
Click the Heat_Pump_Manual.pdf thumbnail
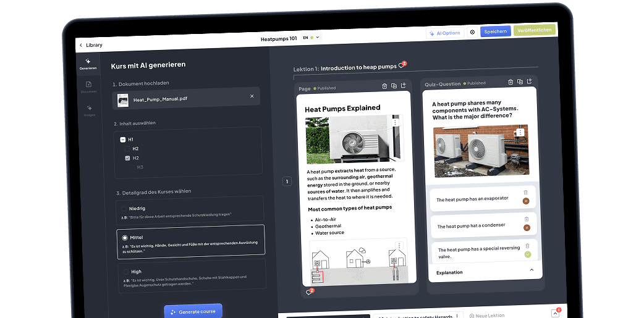coord(123,101)
